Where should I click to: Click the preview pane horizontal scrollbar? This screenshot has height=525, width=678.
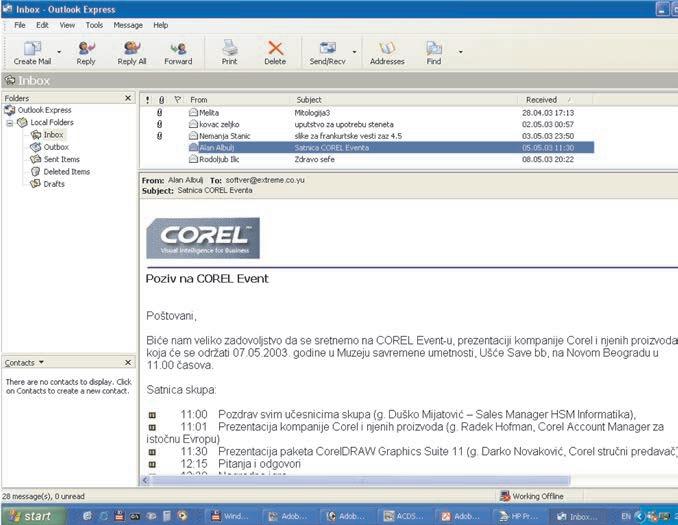(359, 480)
